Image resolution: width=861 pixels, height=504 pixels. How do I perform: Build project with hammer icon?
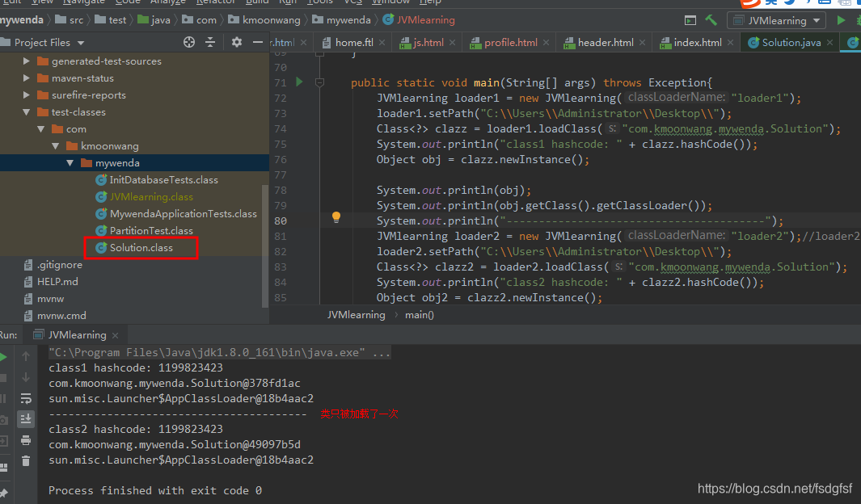point(711,20)
